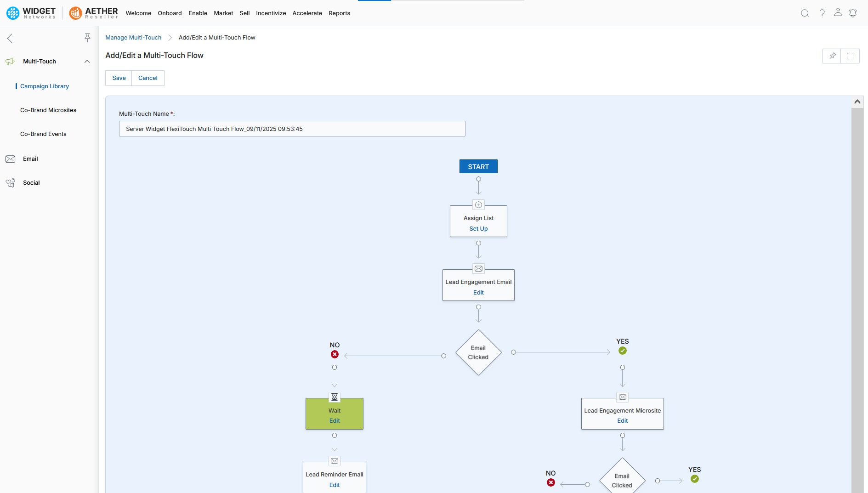Click connector circle below START node
868x493 pixels.
point(478,179)
